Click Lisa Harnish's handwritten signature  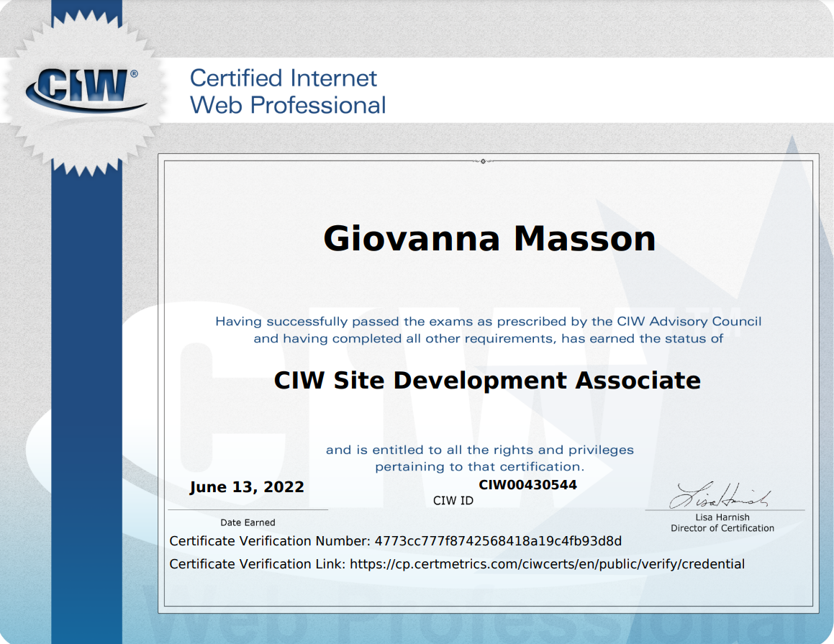tap(720, 496)
